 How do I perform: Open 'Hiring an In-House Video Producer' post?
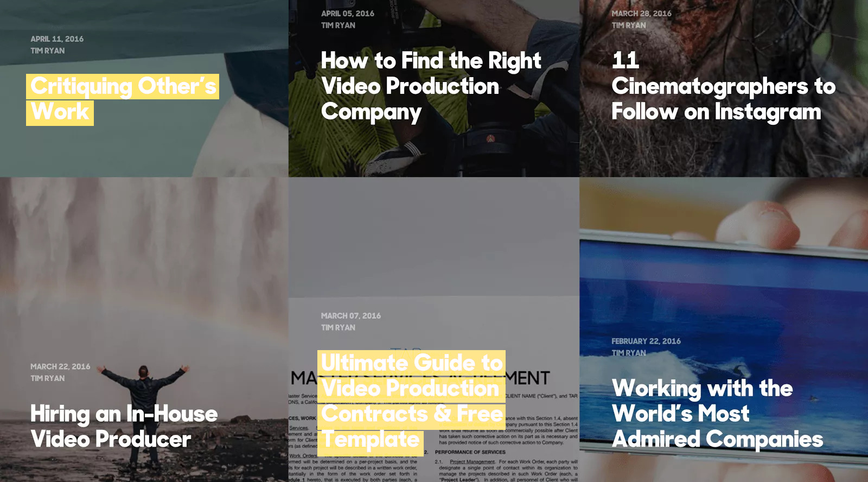coord(124,427)
